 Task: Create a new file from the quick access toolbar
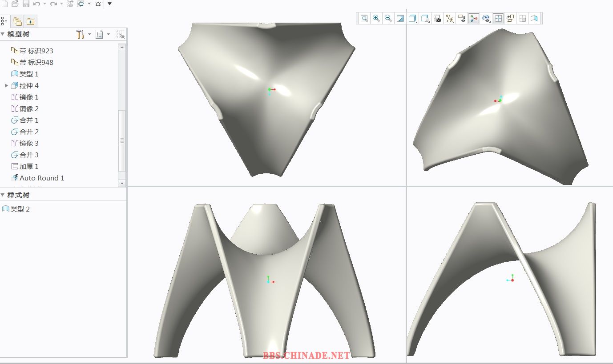point(4,4)
